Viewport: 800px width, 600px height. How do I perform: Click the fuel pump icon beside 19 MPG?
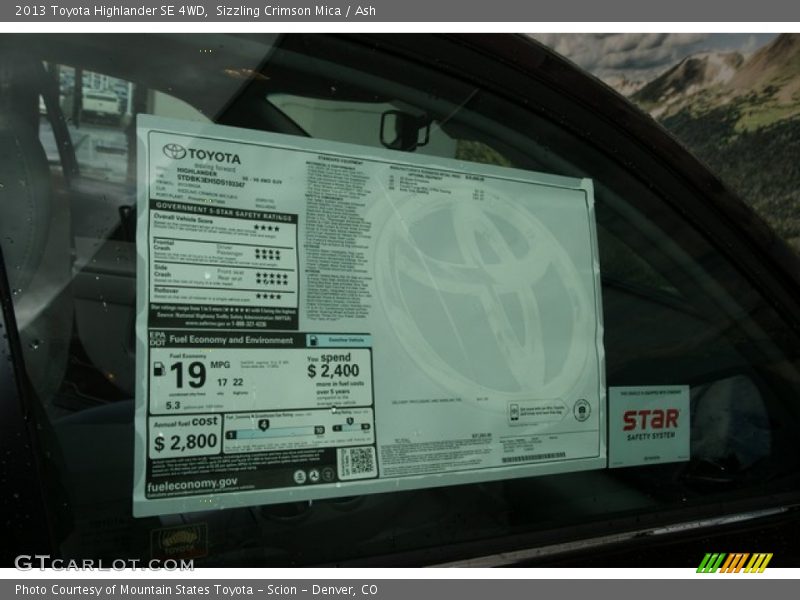click(x=159, y=369)
